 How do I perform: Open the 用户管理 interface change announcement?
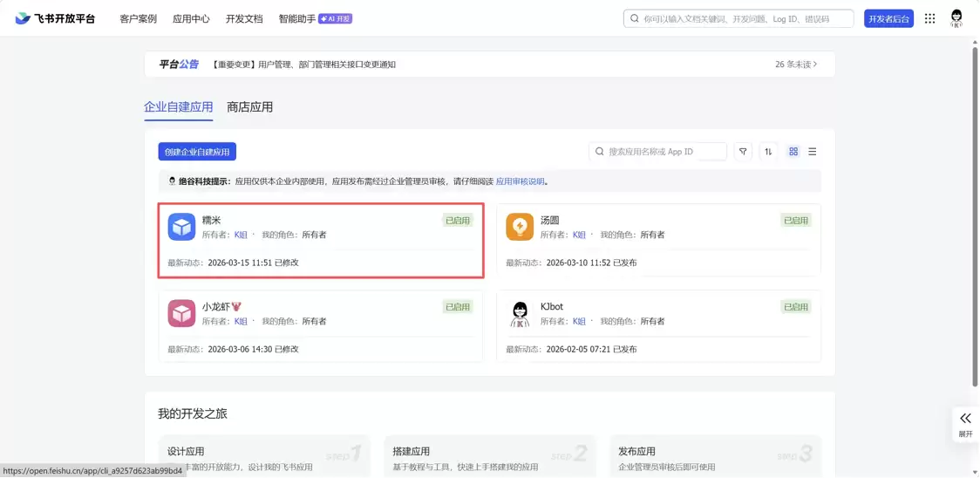[303, 65]
